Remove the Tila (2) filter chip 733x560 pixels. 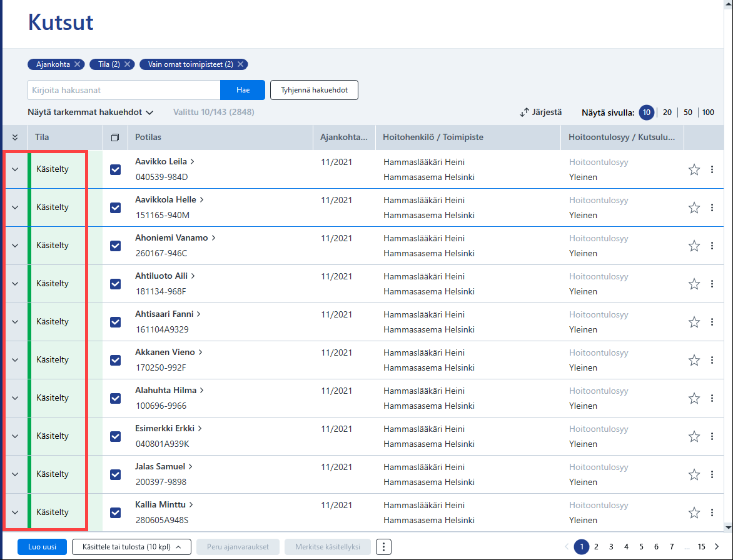[127, 64]
